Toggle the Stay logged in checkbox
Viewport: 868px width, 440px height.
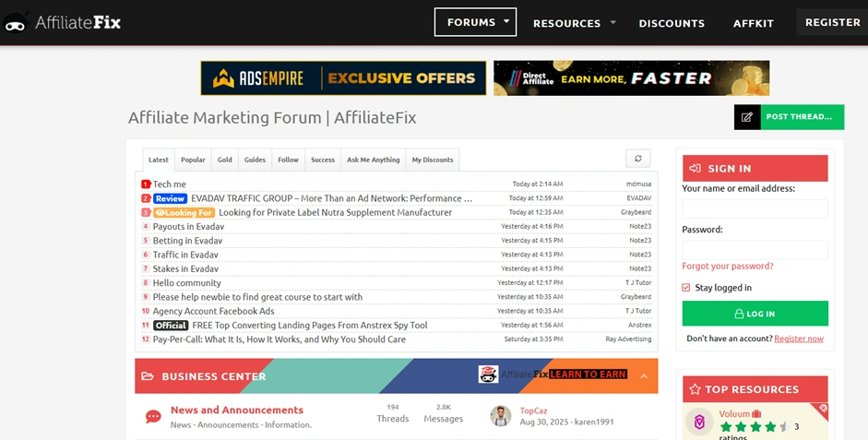coord(685,288)
